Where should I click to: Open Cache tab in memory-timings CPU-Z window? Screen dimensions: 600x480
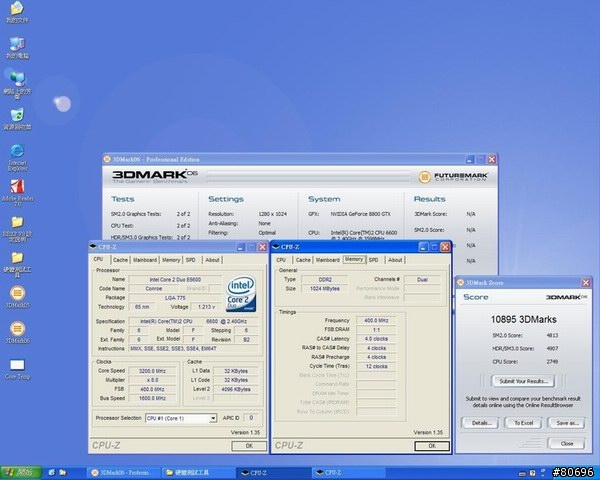pos(303,260)
